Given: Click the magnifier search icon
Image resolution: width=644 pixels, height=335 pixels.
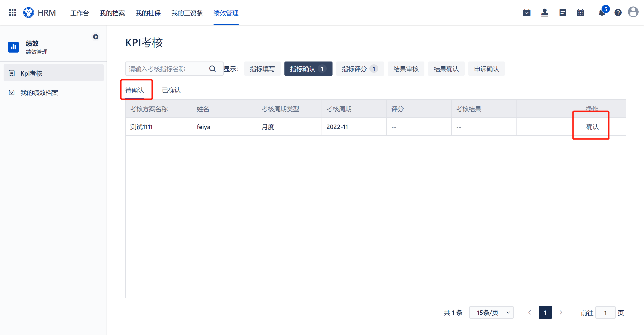Looking at the screenshot, I should coord(212,69).
